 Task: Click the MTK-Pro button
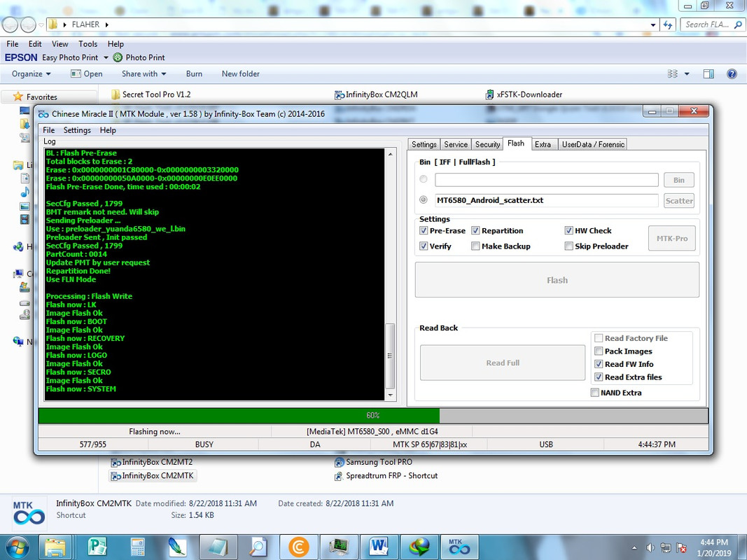click(x=671, y=238)
